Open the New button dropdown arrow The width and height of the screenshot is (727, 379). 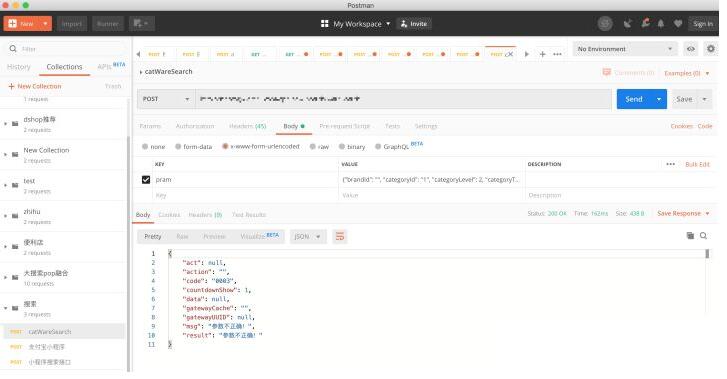[45, 24]
